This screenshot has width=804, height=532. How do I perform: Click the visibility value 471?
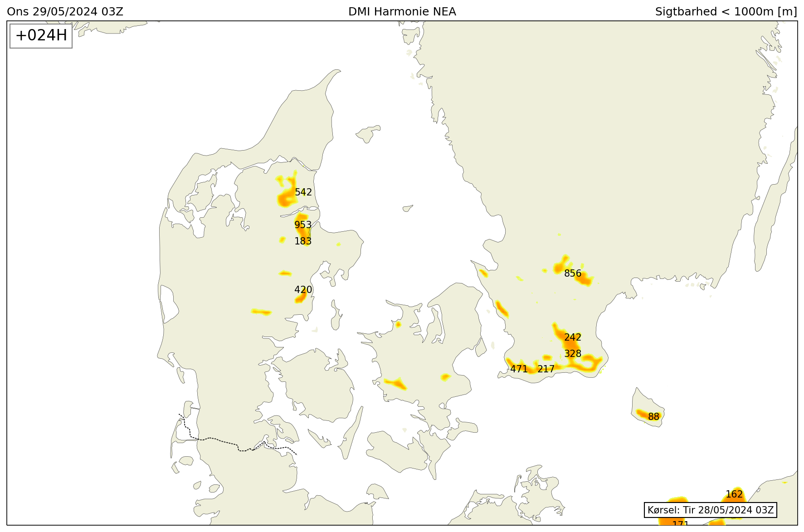tap(519, 369)
